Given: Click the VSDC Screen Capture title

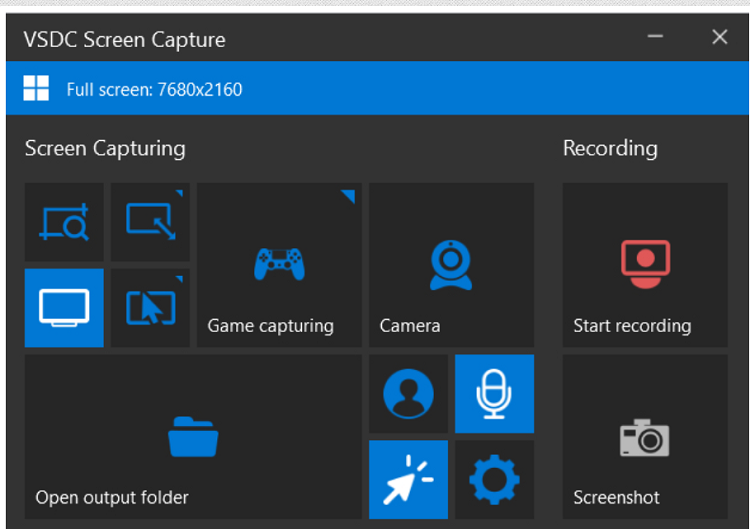Looking at the screenshot, I should pyautogui.click(x=124, y=40).
